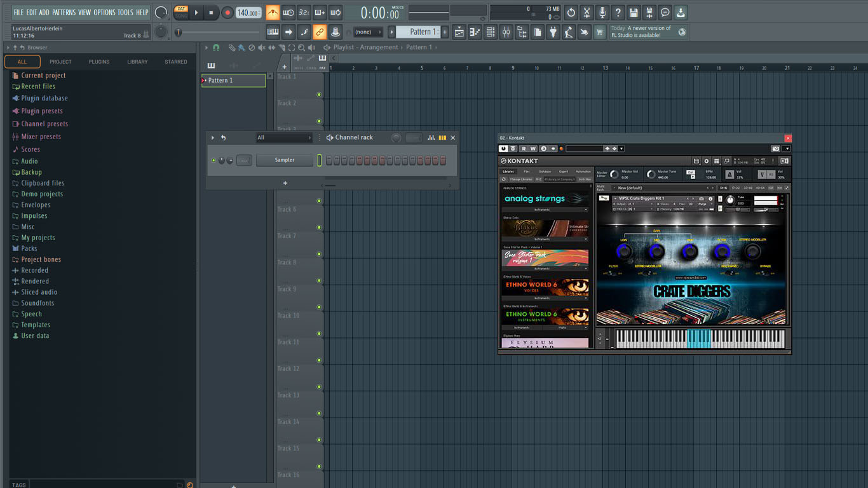Open the Soundfonts folder in browser
The height and width of the screenshot is (488, 868).
[x=37, y=303]
